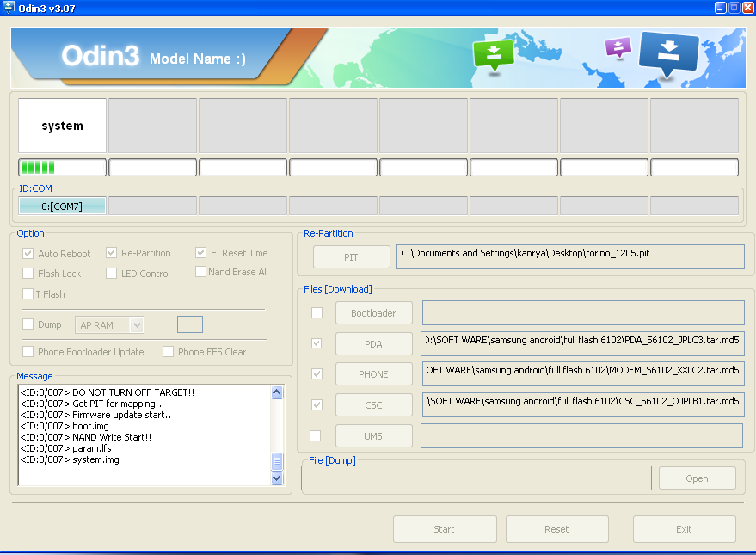Untick the PHONE file checkbox
Image resolution: width=756 pixels, height=555 pixels.
[x=317, y=373]
